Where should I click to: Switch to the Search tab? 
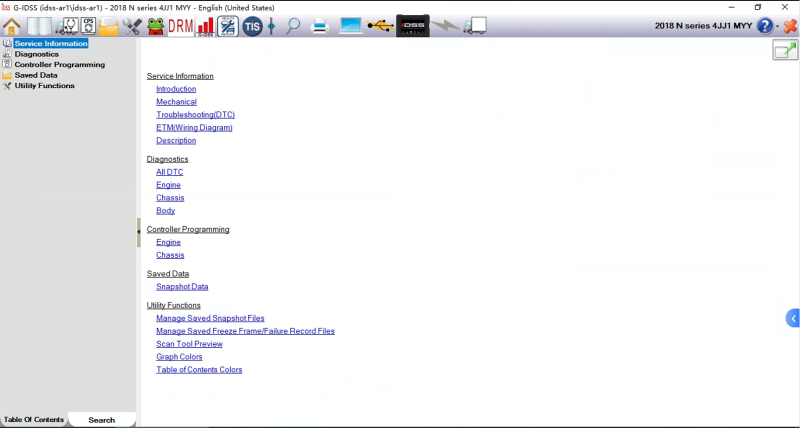(101, 420)
